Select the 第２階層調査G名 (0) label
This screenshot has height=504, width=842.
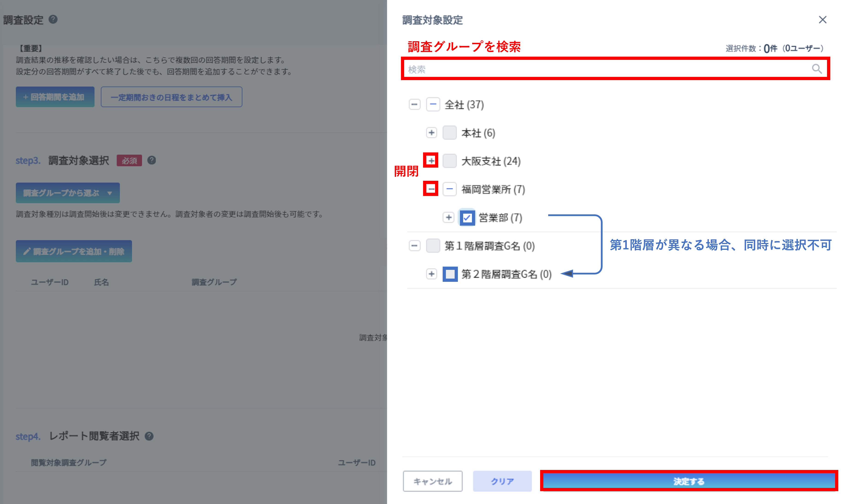[506, 274]
